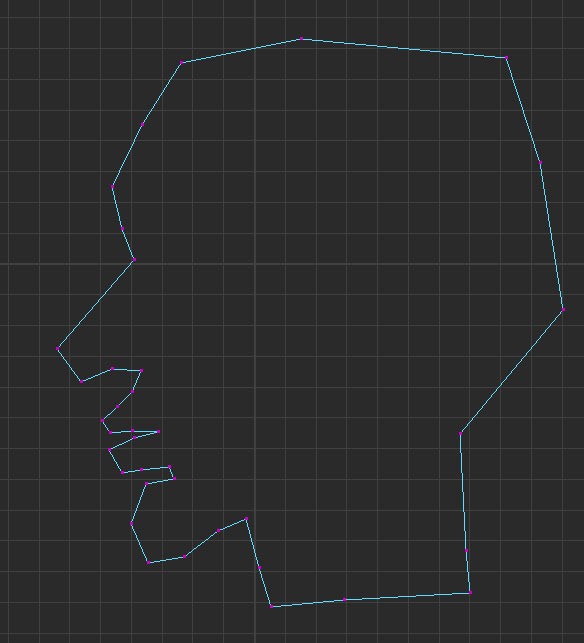This screenshot has width=584, height=643.
Task: Click the rearmost vertex of the head
Action: [x=563, y=310]
